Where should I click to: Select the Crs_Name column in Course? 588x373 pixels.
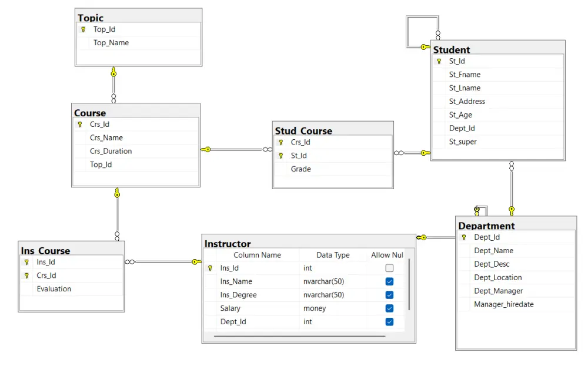click(136, 138)
